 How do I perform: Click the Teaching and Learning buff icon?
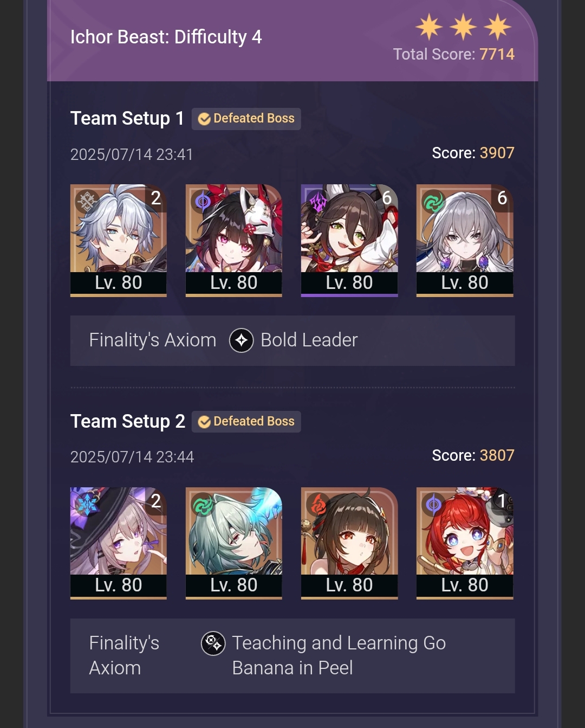click(213, 643)
